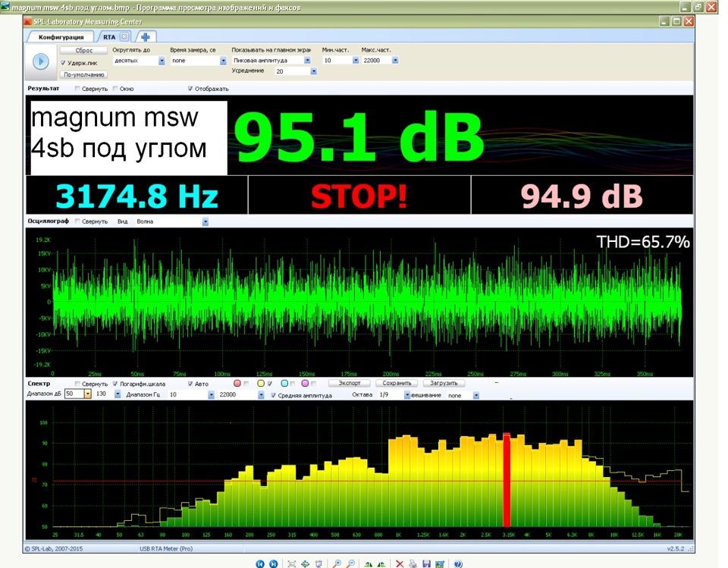
Task: Click the Сброс button
Action: [84, 50]
